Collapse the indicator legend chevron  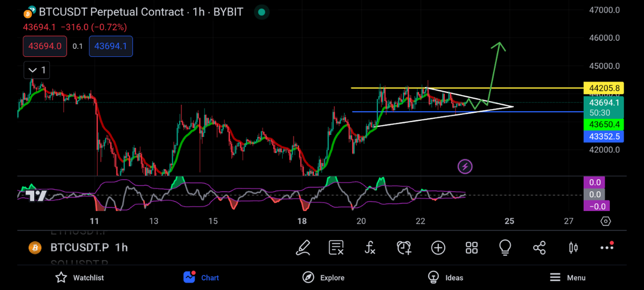pyautogui.click(x=37, y=70)
